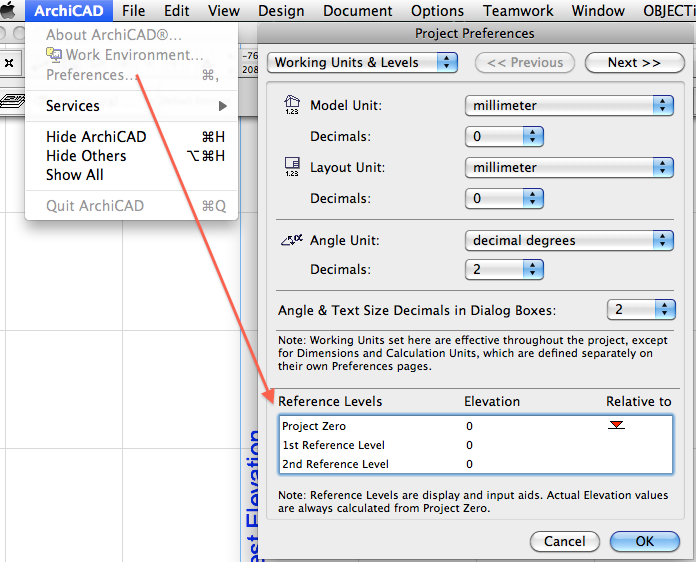
Task: Open the Design menu
Action: point(281,10)
